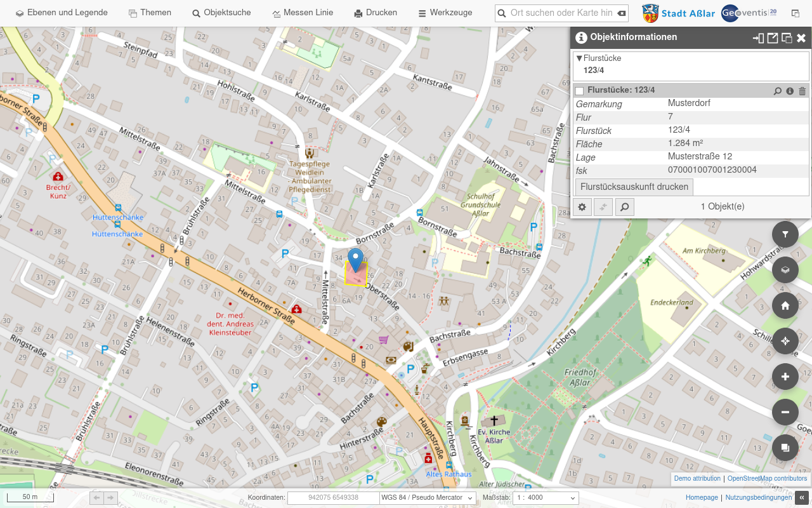The width and height of the screenshot is (812, 508).
Task: Delete Flurstück 123/4 with the trash icon
Action: 802,91
